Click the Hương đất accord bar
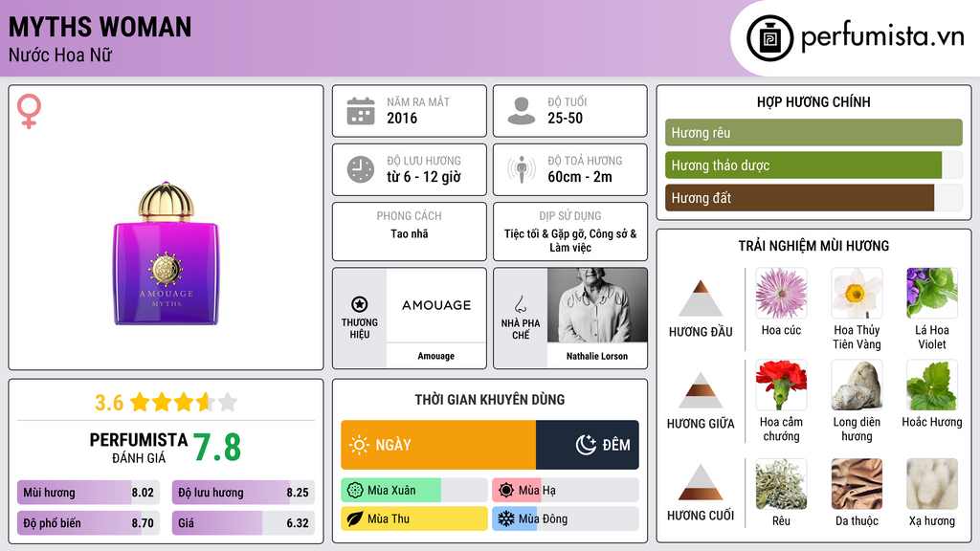The width and height of the screenshot is (980, 551). (813, 197)
